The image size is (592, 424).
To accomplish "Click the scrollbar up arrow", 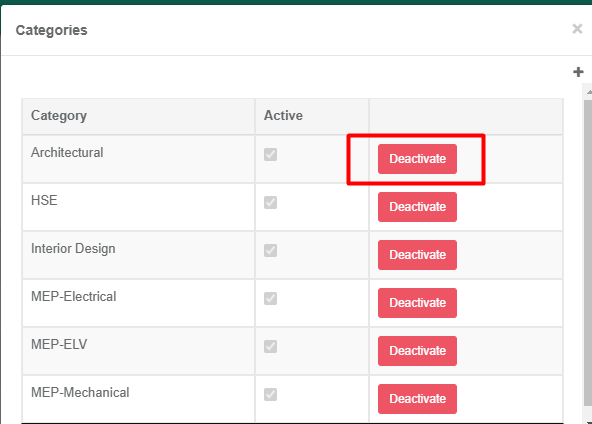I will point(588,92).
